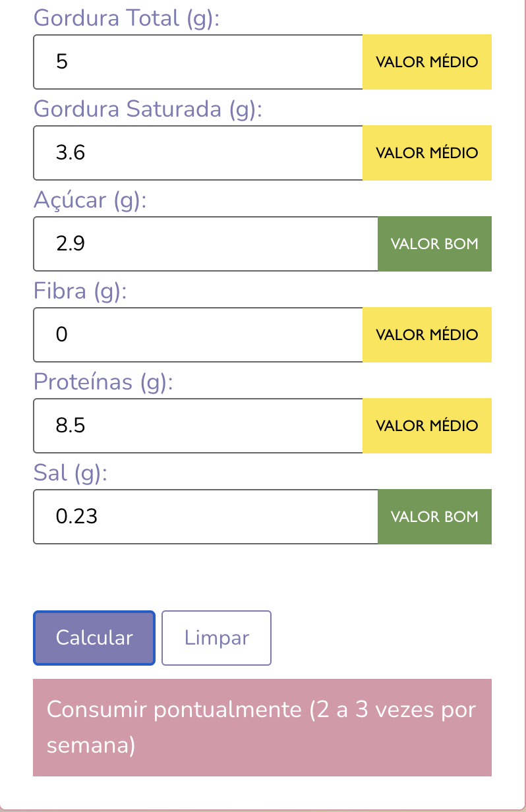
Task: Click the Limpar button
Action: point(216,637)
